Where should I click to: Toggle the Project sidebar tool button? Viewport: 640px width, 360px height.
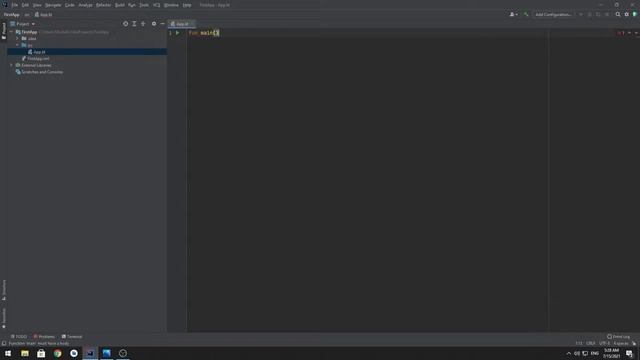tap(4, 31)
